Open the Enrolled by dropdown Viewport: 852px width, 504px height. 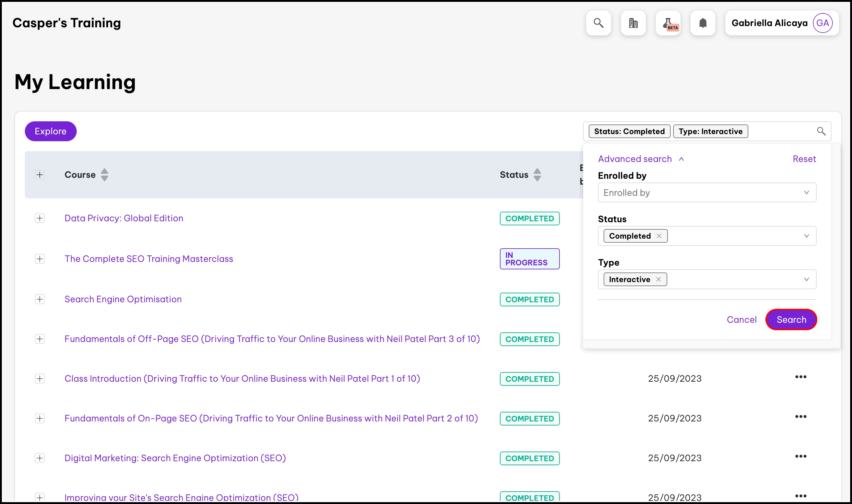[x=707, y=192]
